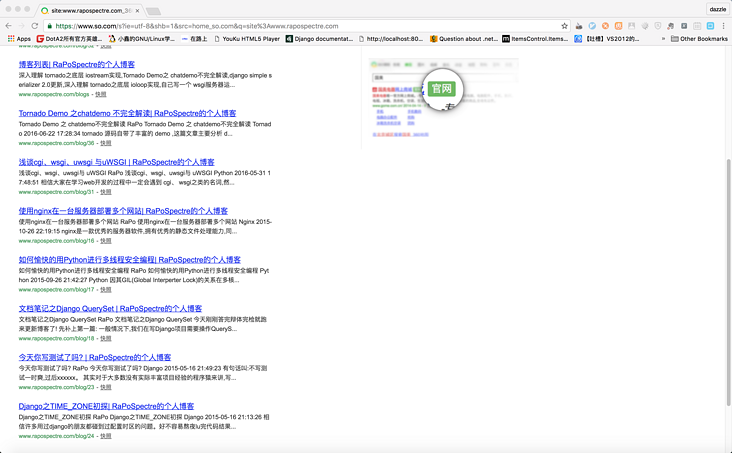Open the Apps grid shortcut
Viewport: 732px width, 453px height.
tap(19, 39)
